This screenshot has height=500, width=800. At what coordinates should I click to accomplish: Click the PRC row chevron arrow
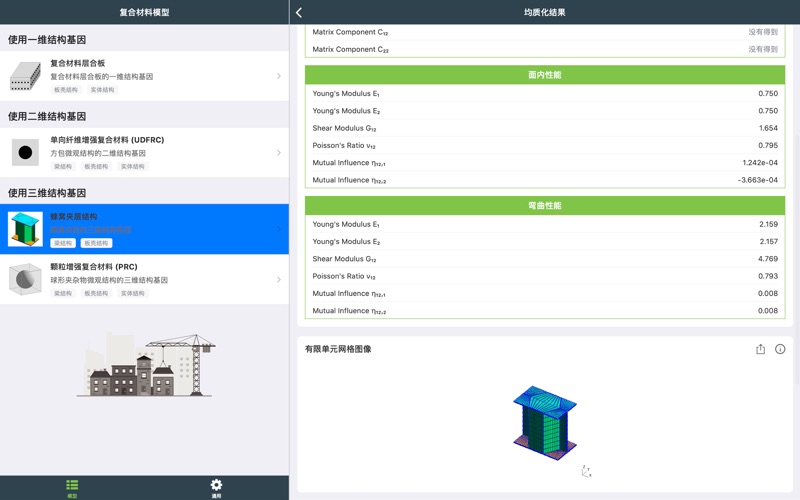[x=278, y=280]
